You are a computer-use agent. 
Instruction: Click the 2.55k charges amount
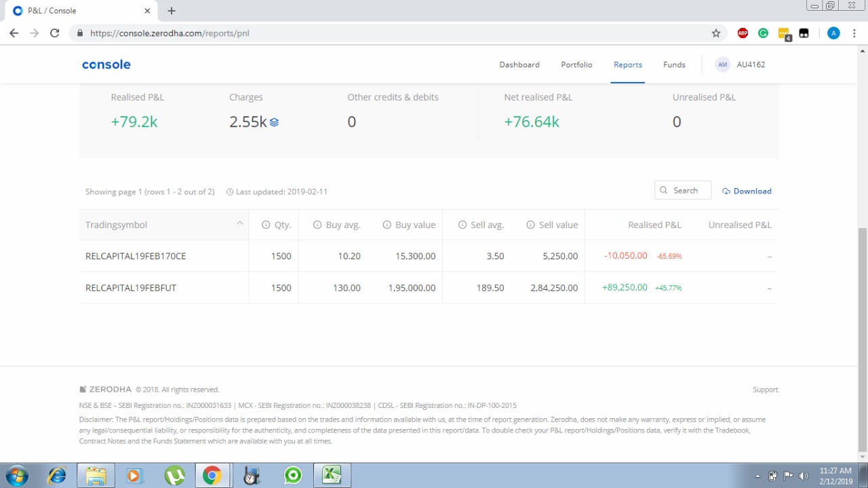[248, 122]
